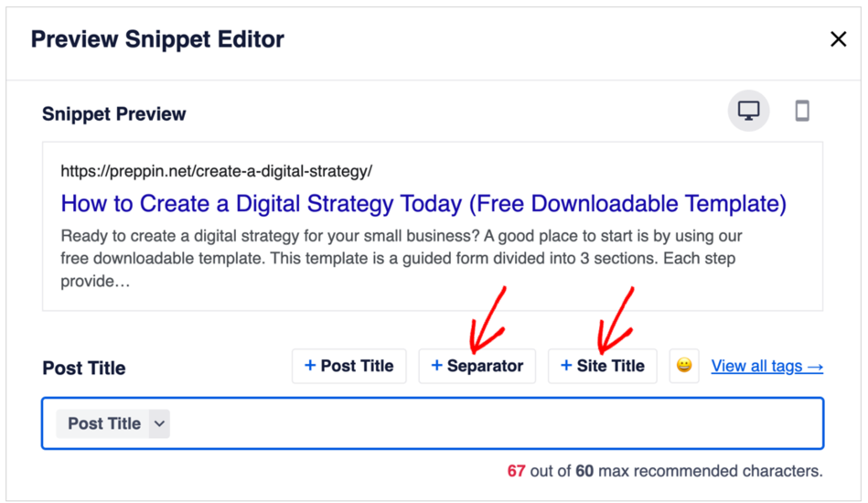
Task: Add the Post Title tag
Action: coord(349,366)
